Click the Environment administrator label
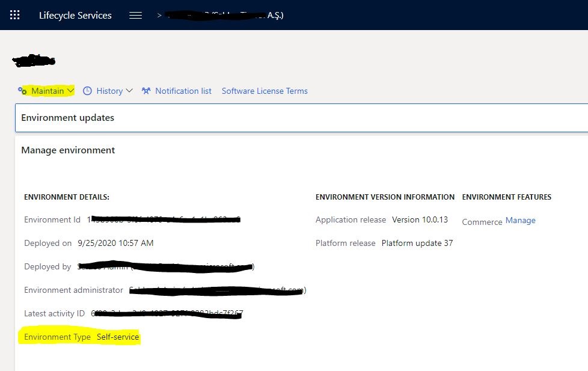This screenshot has height=371, width=588. 73,290
